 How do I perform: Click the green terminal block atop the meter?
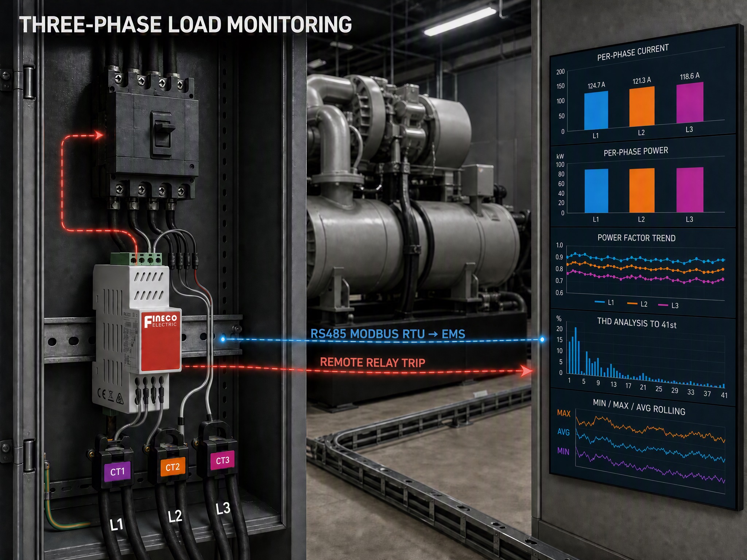[x=136, y=259]
